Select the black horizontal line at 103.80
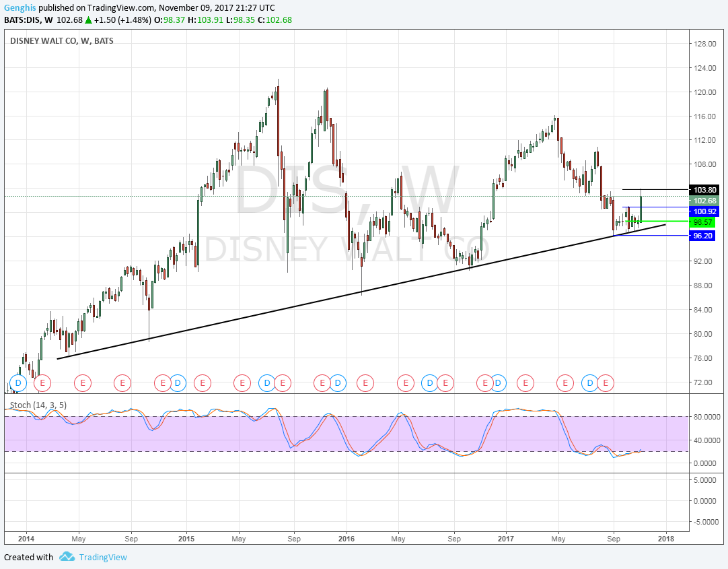Screen dimensions: 728x569 point(655,189)
